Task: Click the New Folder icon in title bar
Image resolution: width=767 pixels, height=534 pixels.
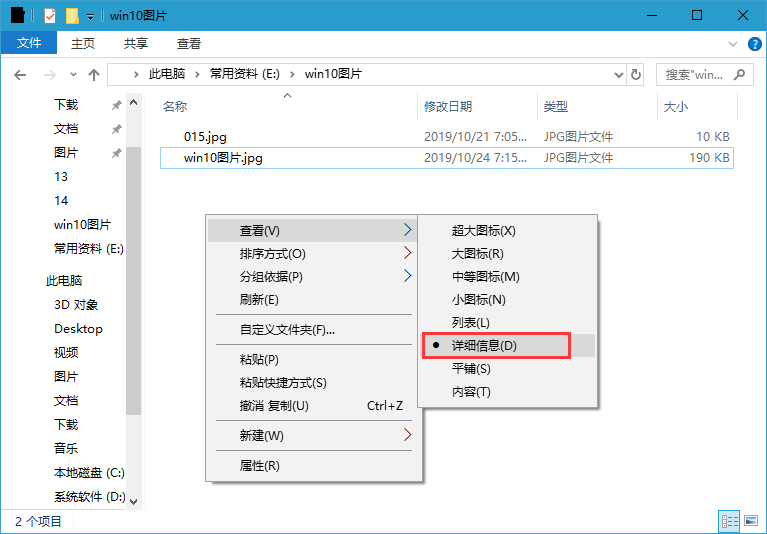Action: coord(72,16)
